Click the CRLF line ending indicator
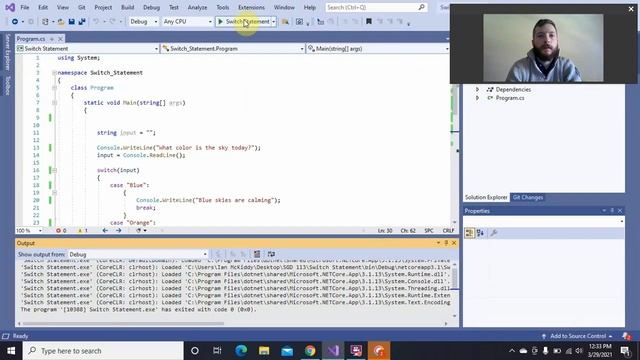 tap(448, 231)
